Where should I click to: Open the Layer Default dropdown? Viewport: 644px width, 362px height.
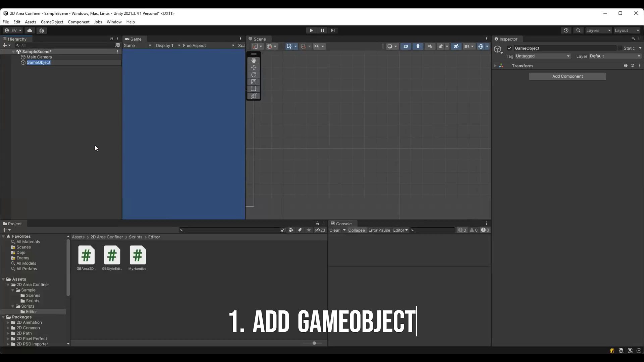coord(615,56)
